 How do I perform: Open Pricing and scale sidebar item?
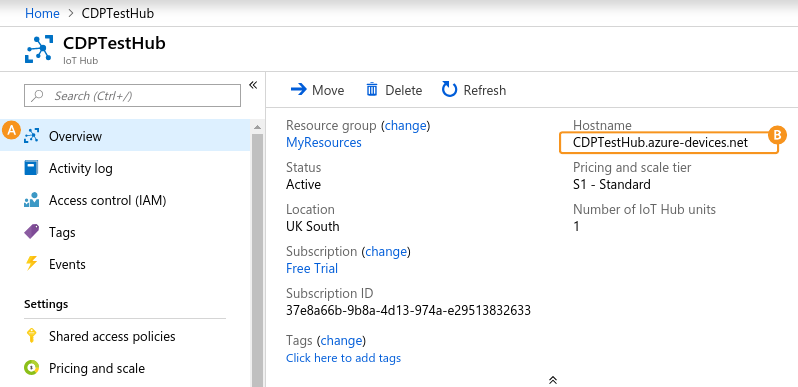[125, 368]
